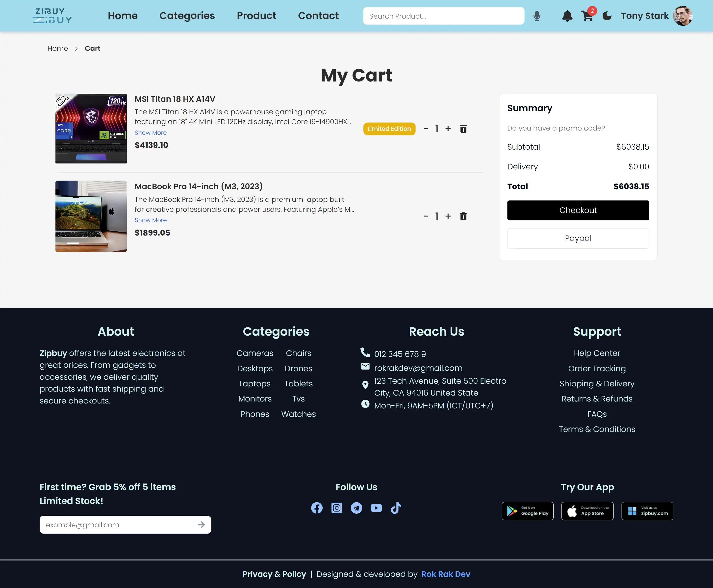Image resolution: width=713 pixels, height=588 pixels.
Task: Click the envelope email icon in Reach Us
Action: coord(365,366)
